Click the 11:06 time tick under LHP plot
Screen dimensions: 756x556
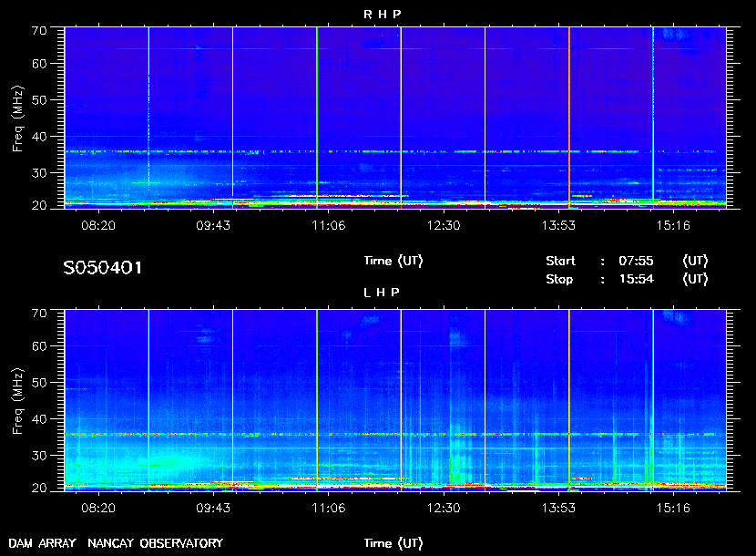(x=328, y=509)
